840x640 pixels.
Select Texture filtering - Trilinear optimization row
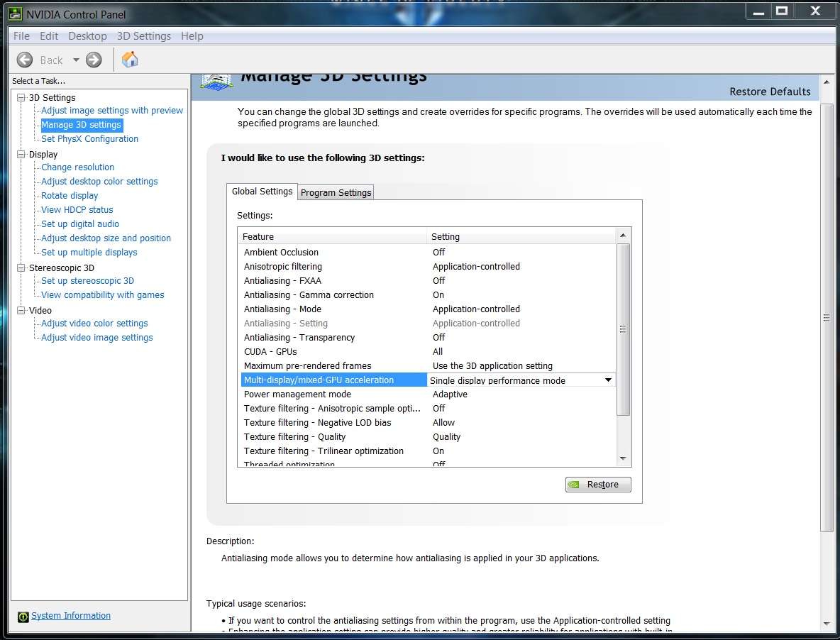428,451
